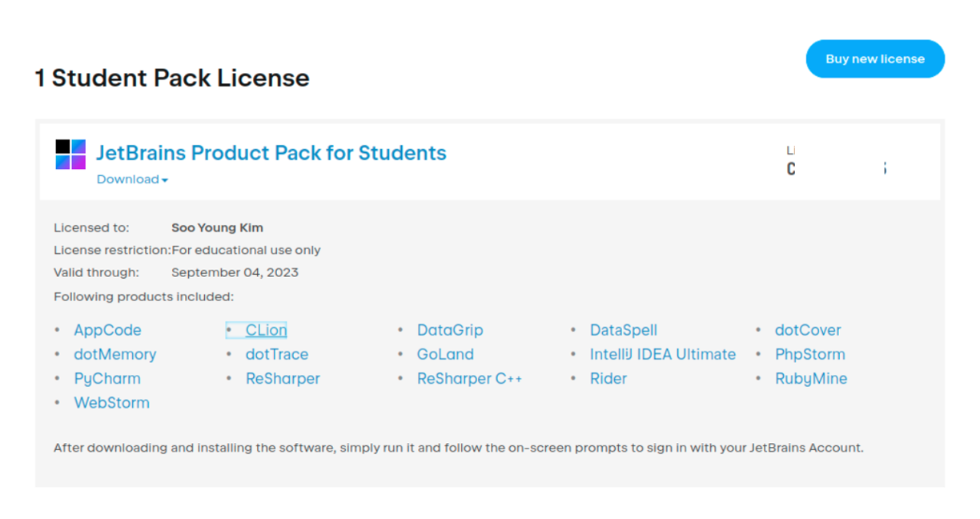Click the 'After downloading and installing' instruction text
This screenshot has height=519, width=980.
[x=459, y=448]
